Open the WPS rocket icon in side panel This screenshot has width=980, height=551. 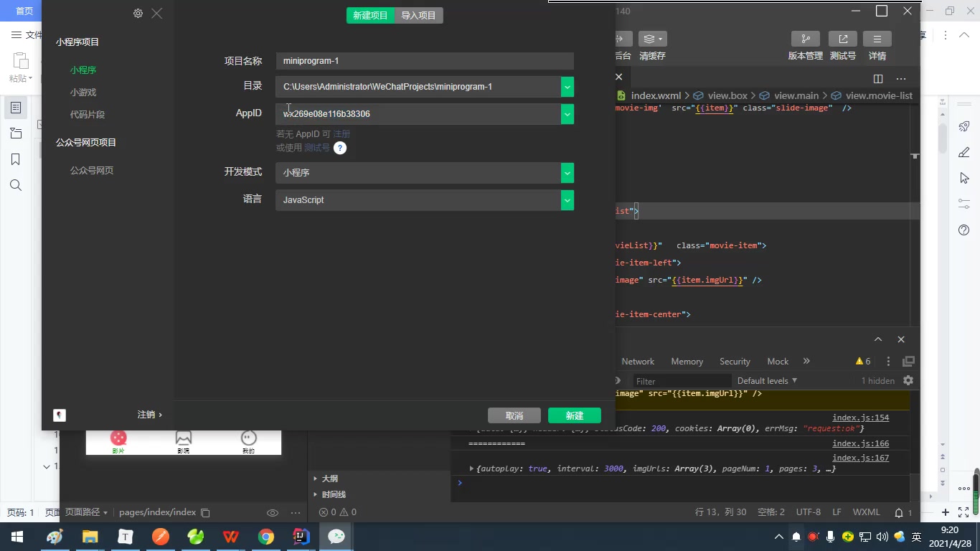coord(964,127)
